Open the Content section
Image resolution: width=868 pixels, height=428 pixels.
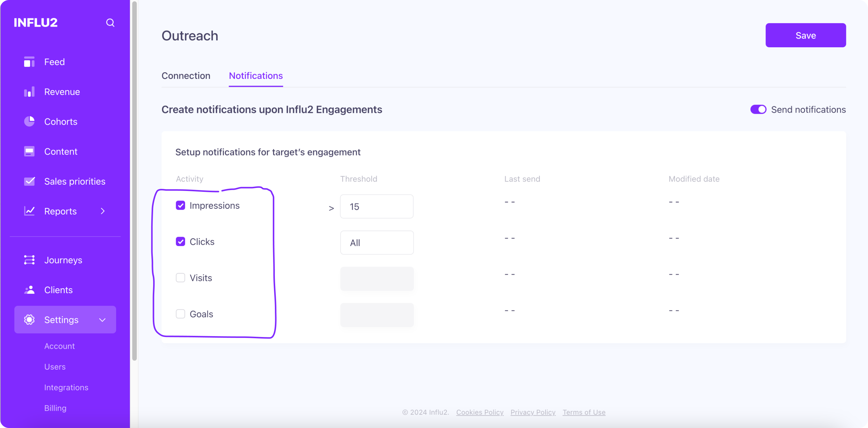coord(61,152)
